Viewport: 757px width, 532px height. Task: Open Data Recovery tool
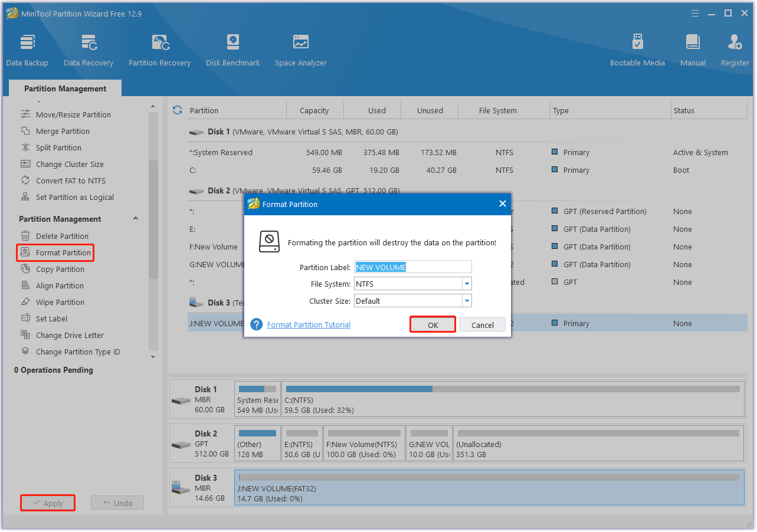[89, 51]
